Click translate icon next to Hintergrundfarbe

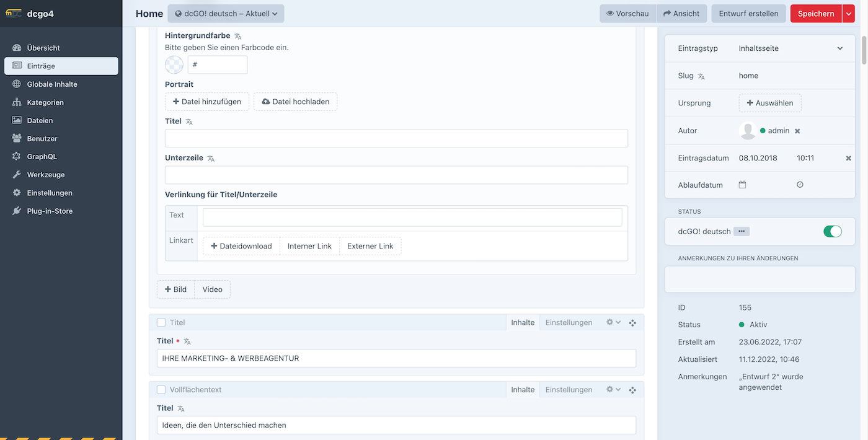pos(238,37)
